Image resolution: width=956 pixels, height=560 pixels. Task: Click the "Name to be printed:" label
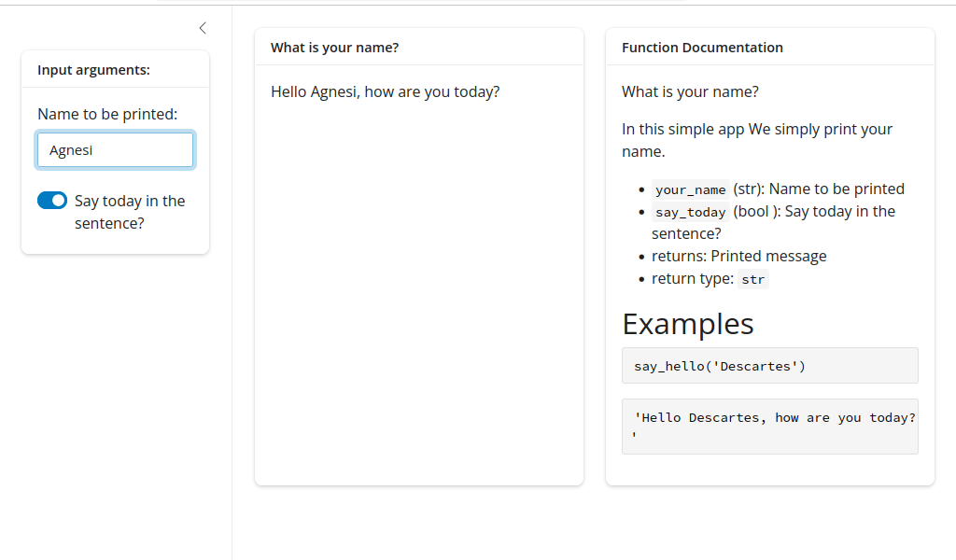pos(107,114)
